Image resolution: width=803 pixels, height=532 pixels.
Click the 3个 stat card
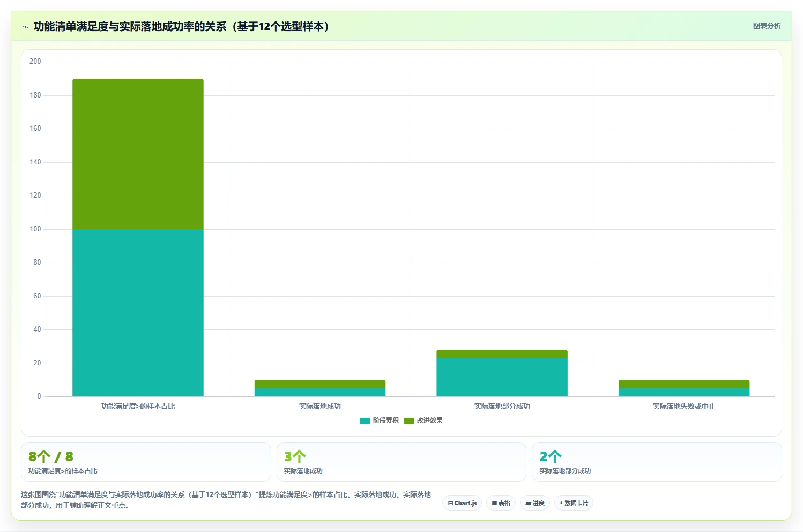click(x=401, y=462)
